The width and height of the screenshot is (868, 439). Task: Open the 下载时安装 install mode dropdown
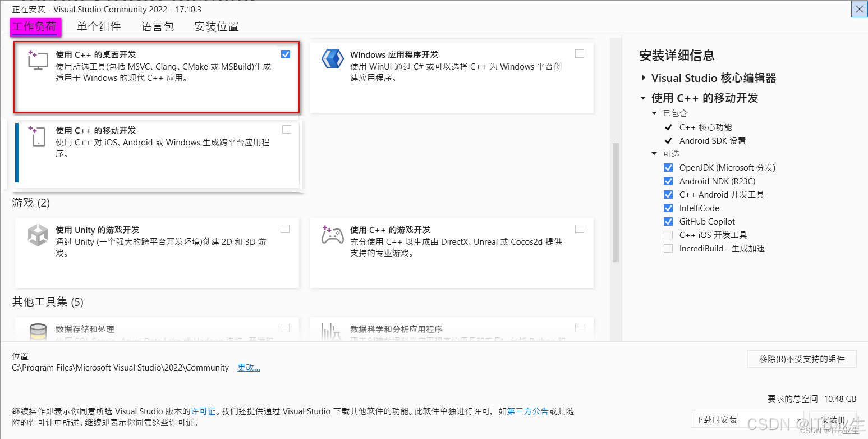[748, 420]
